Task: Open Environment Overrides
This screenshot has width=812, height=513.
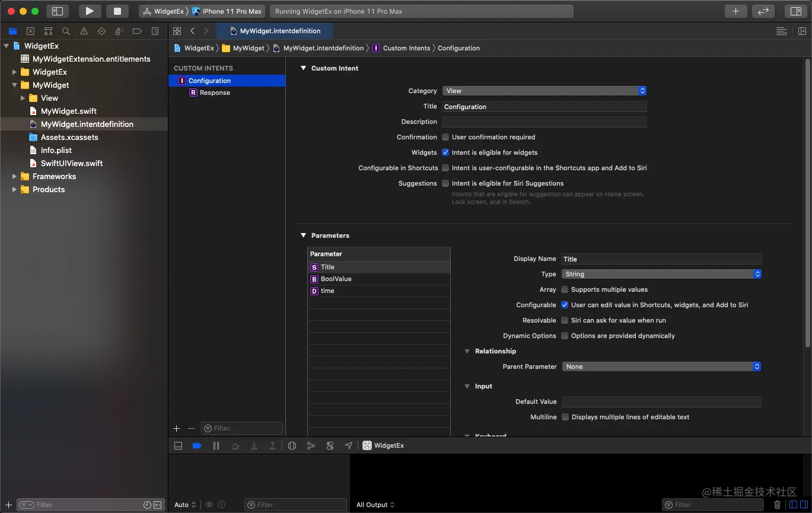Action: click(330, 445)
